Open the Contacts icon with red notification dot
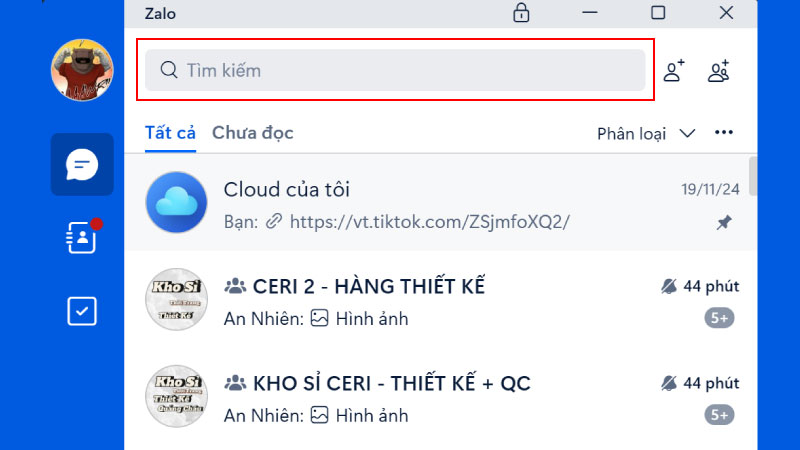Image resolution: width=800 pixels, height=450 pixels. click(x=83, y=237)
